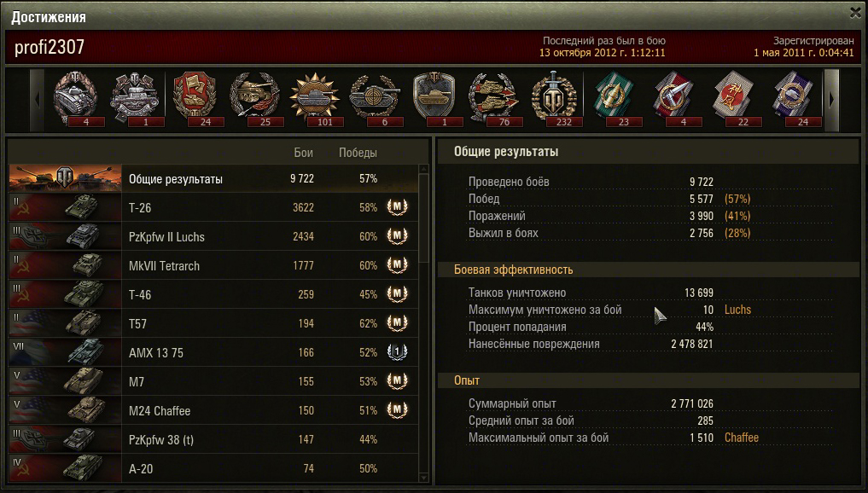This screenshot has height=493, width=868.
Task: Click the sniper crosshair medal with count 6
Action: pyautogui.click(x=374, y=98)
